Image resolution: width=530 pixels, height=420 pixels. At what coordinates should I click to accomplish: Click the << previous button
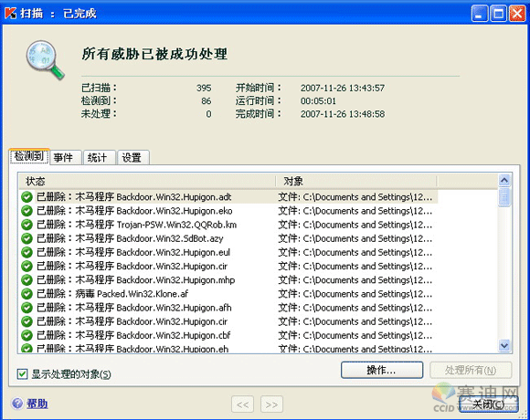(243, 404)
